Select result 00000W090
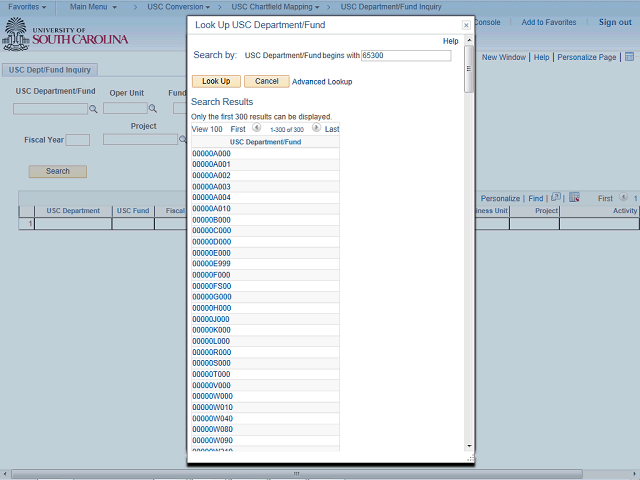This screenshot has width=640, height=480. click(213, 440)
